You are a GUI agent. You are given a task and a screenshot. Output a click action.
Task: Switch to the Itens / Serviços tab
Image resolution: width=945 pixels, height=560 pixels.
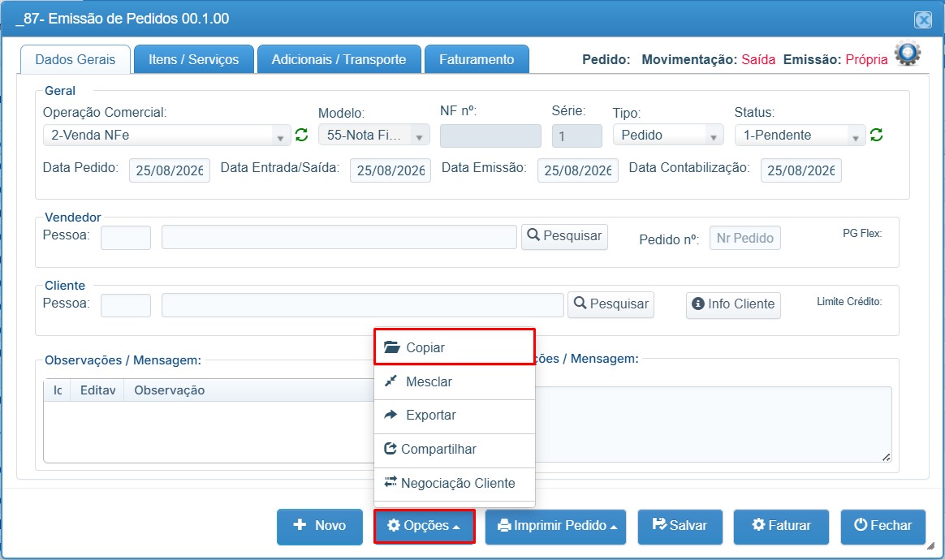pos(194,60)
